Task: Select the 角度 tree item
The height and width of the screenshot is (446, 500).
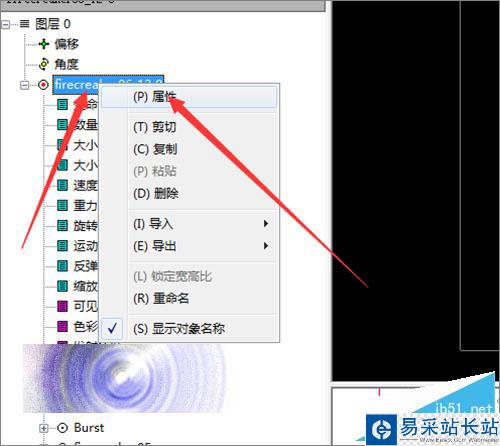Action: (67, 64)
